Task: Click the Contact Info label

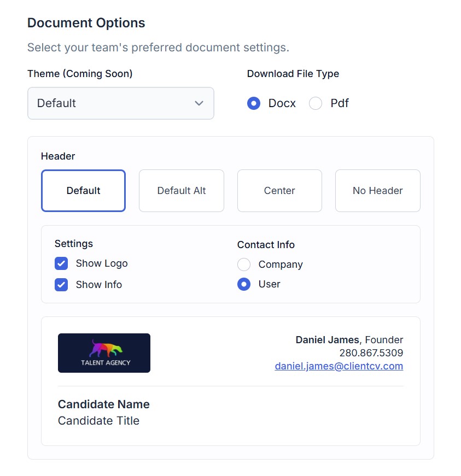Action: (x=266, y=245)
